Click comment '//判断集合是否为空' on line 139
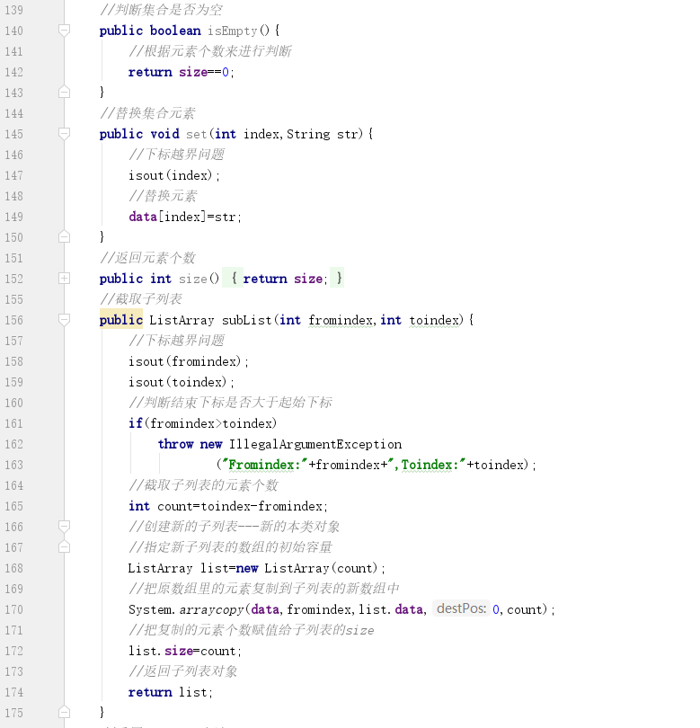Image resolution: width=700 pixels, height=728 pixels. (x=161, y=10)
